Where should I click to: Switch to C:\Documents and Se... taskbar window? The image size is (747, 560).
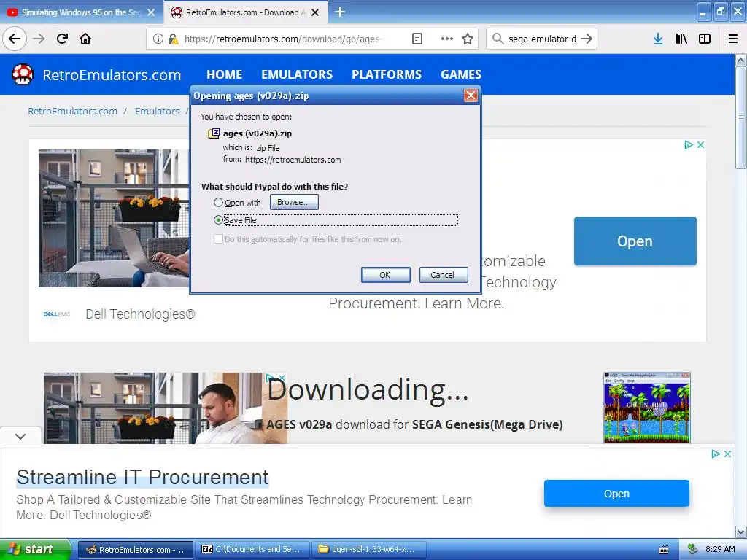click(x=252, y=550)
